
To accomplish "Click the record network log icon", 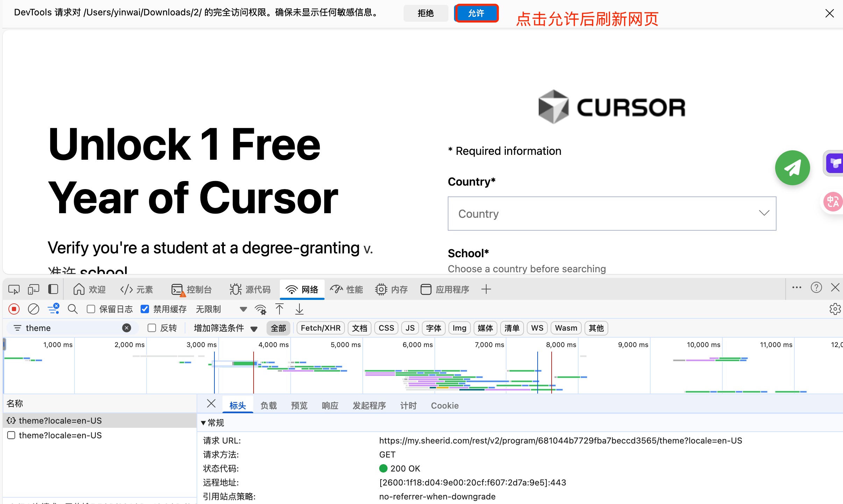I will coord(14,309).
